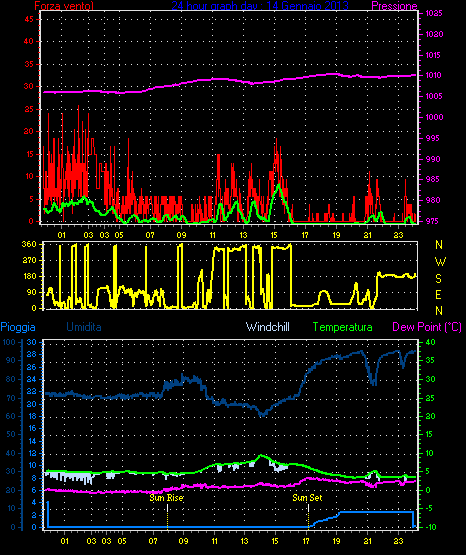
Task: Select the 990 pressure axis value
Action: coord(433,159)
